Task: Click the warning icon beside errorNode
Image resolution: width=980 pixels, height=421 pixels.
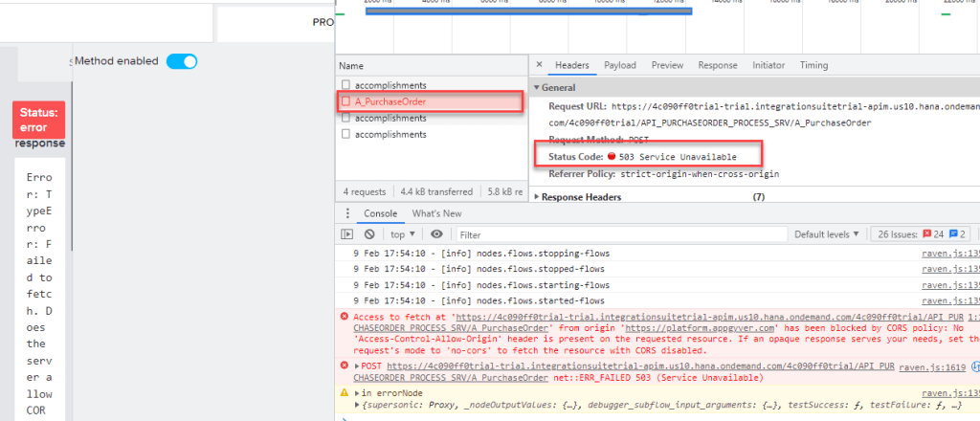Action: click(344, 393)
